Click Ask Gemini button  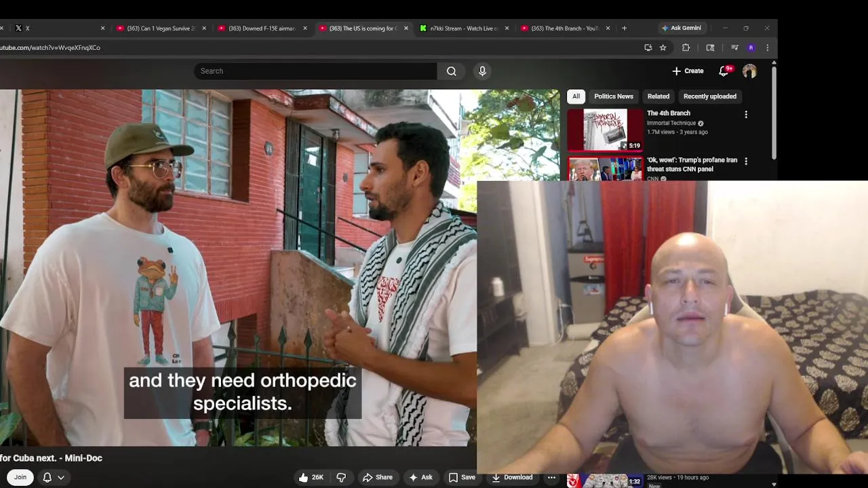pyautogui.click(x=682, y=28)
